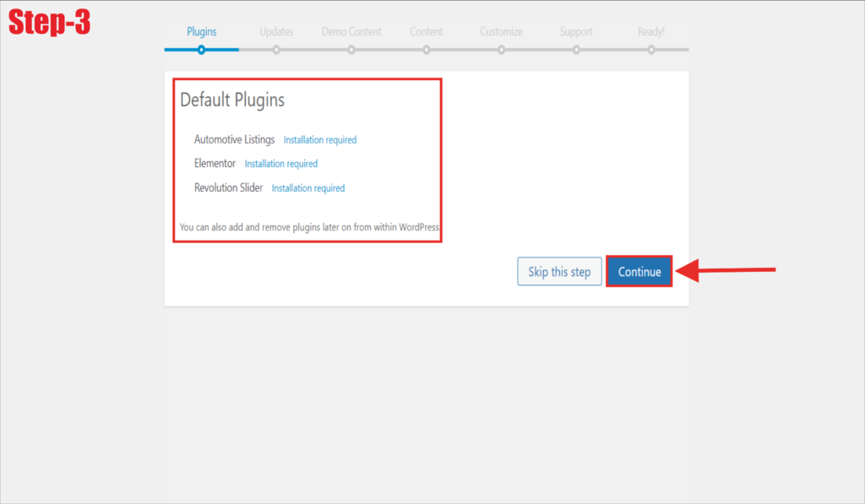Select the Revolution Slider plugin name
Screen dimensions: 865x504
click(228, 187)
